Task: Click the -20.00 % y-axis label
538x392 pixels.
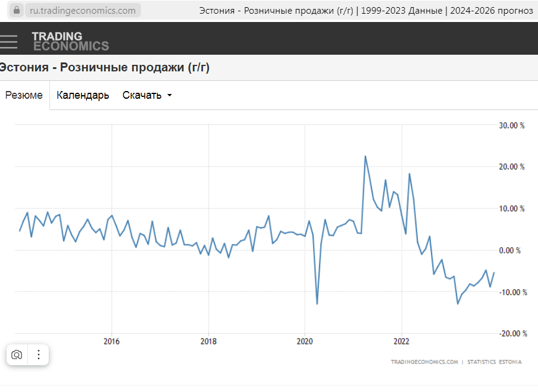Action: tap(512, 333)
